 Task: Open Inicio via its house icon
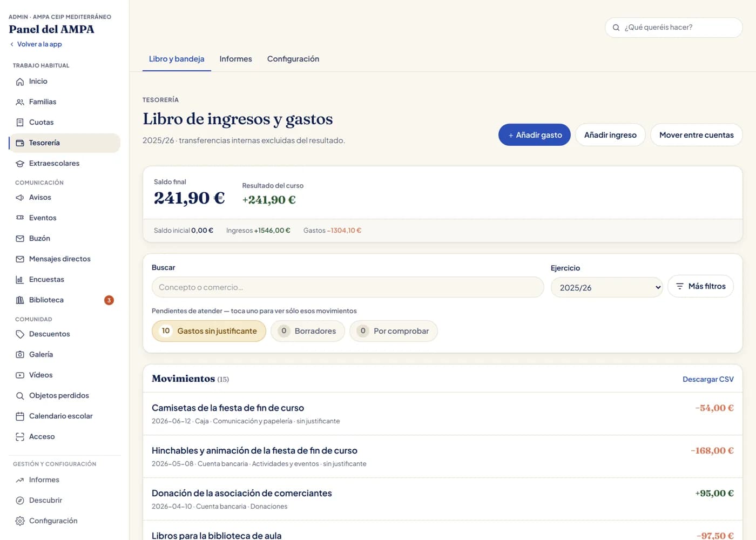click(20, 82)
